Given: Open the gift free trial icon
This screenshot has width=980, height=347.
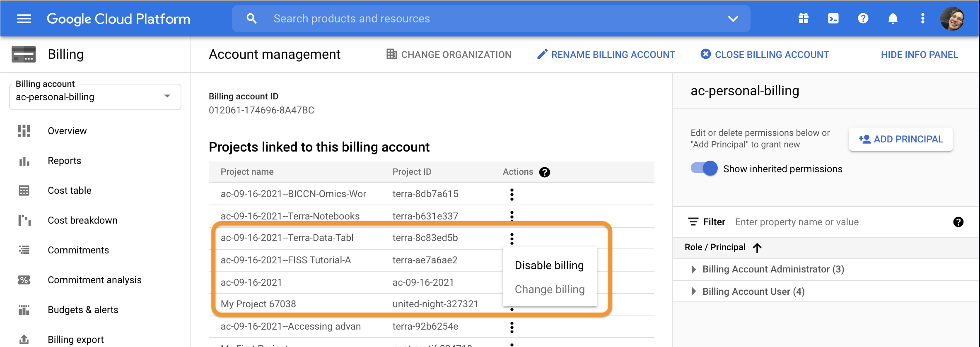Looking at the screenshot, I should pos(804,19).
